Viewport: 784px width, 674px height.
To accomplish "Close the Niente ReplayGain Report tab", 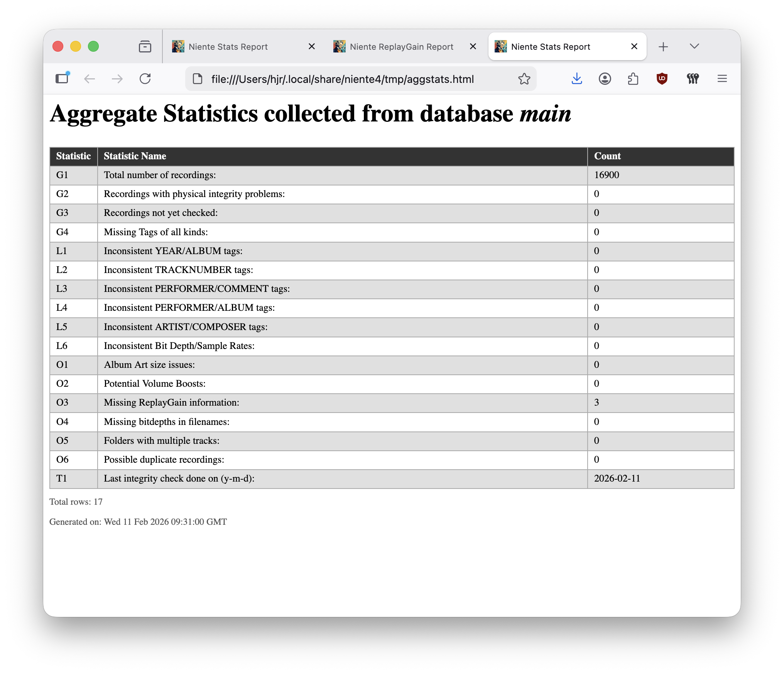I will pos(473,47).
